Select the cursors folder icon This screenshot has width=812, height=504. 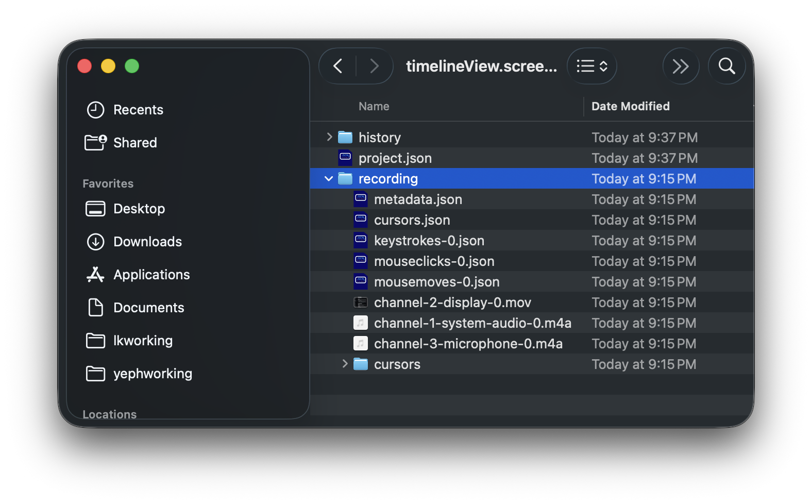click(361, 364)
